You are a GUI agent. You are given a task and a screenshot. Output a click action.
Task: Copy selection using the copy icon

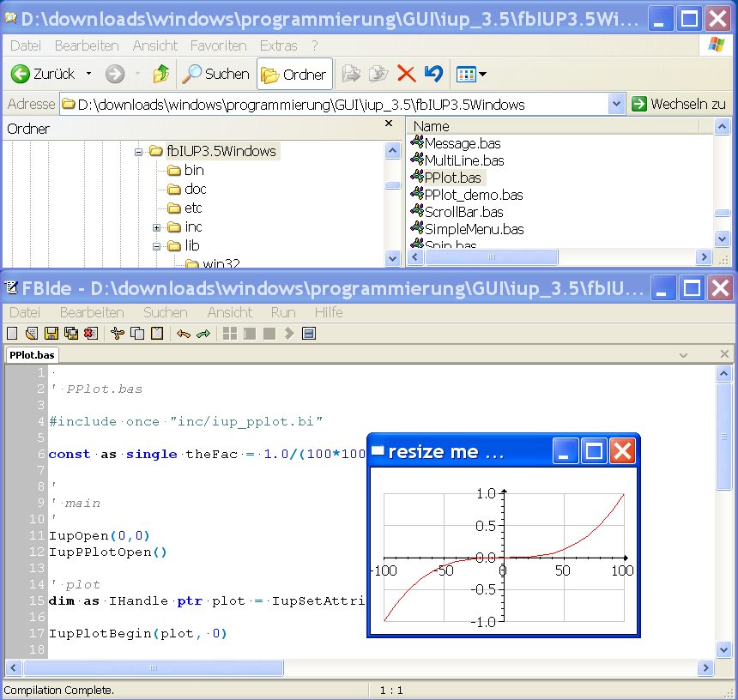point(136,334)
